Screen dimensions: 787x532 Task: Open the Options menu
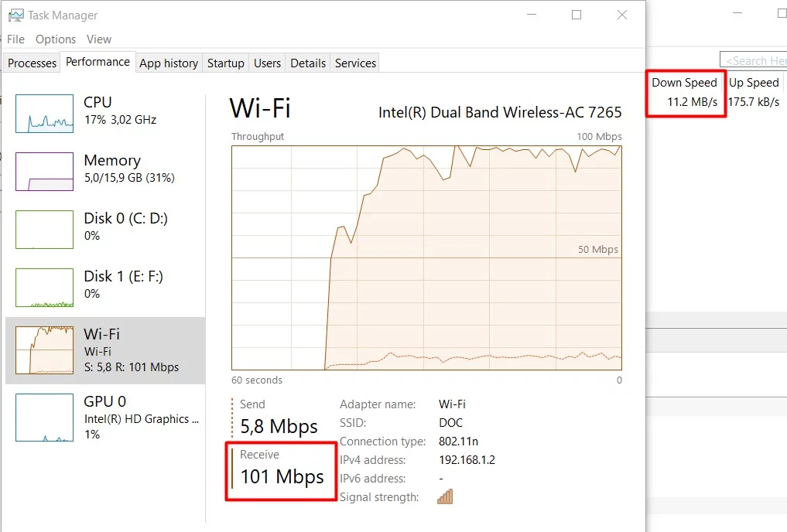point(56,39)
